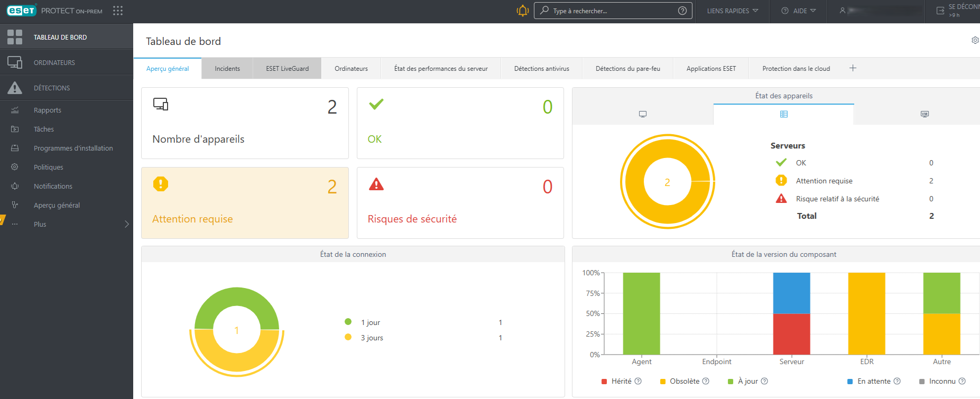Expand the Plus sidebar menu
The image size is (980, 399).
(x=67, y=224)
